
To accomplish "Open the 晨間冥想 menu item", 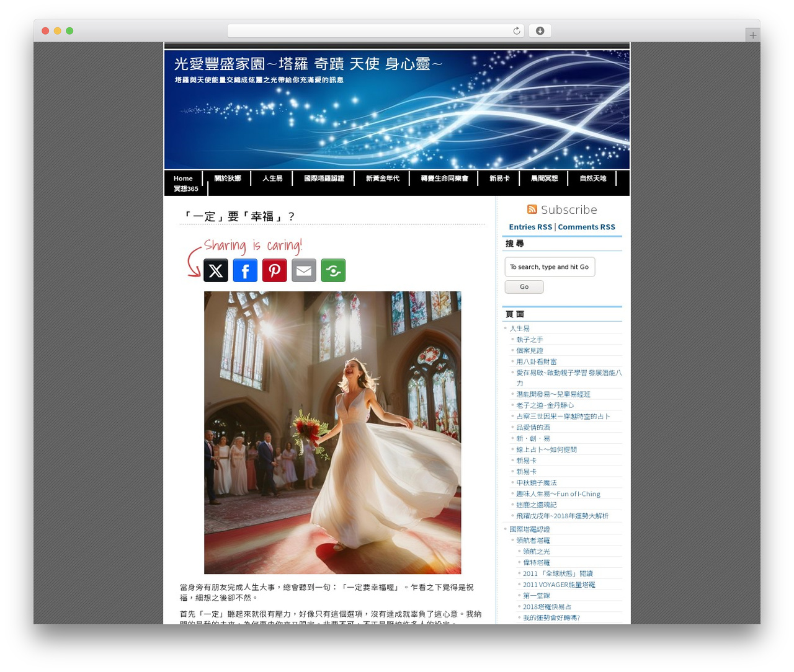I will [544, 179].
